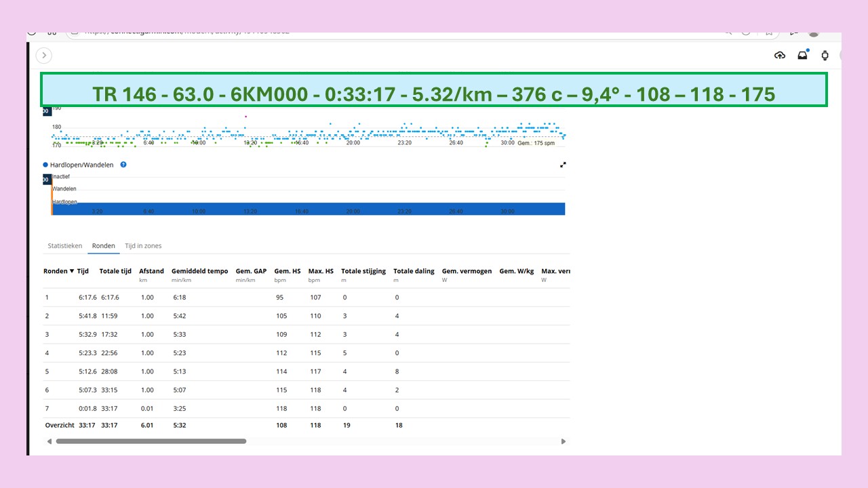
Task: Click summary distance 6.01
Action: [x=147, y=426]
